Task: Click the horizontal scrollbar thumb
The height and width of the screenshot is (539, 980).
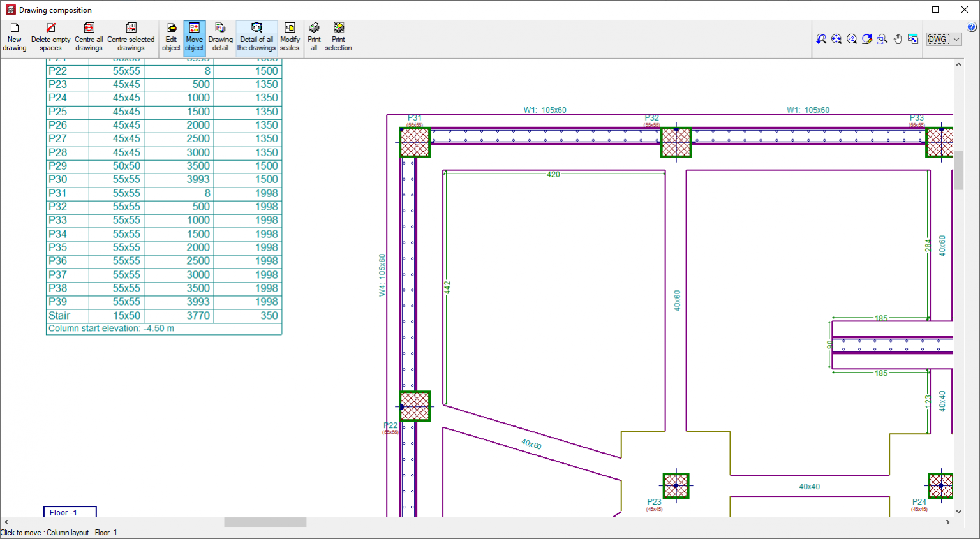Action: click(265, 522)
